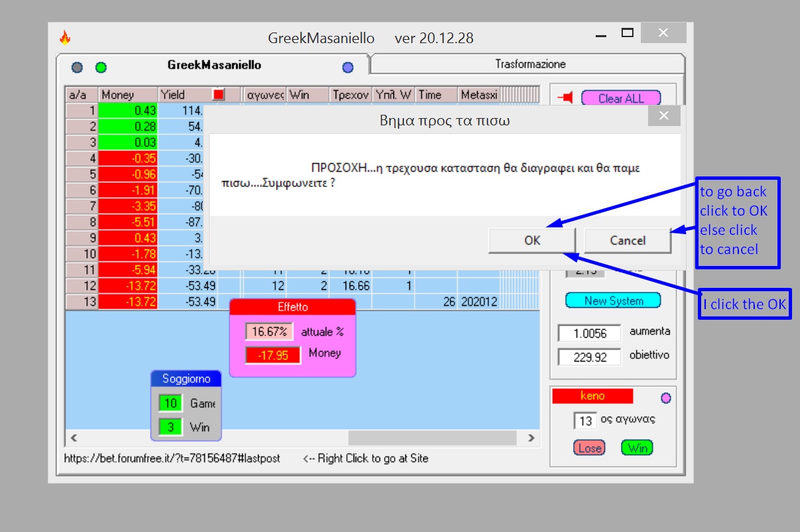Click the blue circle on GreekMasaniello tab

[348, 67]
